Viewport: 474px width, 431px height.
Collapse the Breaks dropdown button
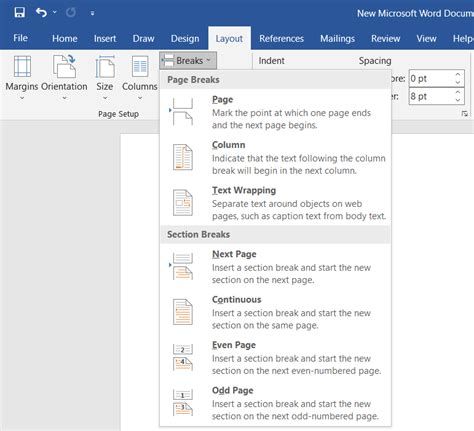pyautogui.click(x=188, y=61)
